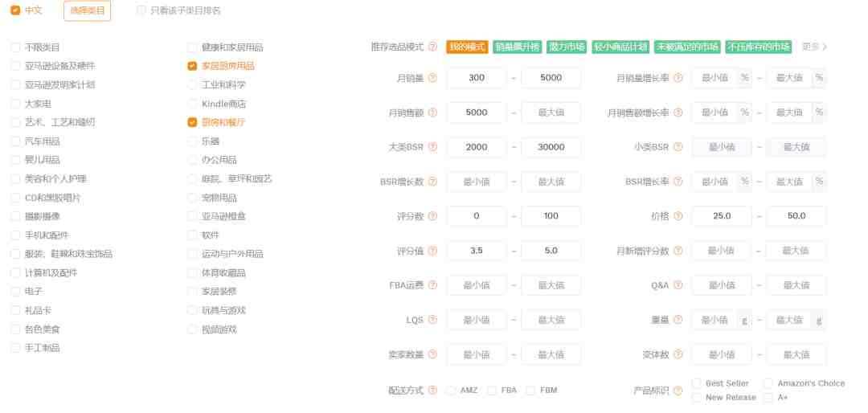Click help icon next to 卖家数量
The image size is (868, 413).
point(433,354)
